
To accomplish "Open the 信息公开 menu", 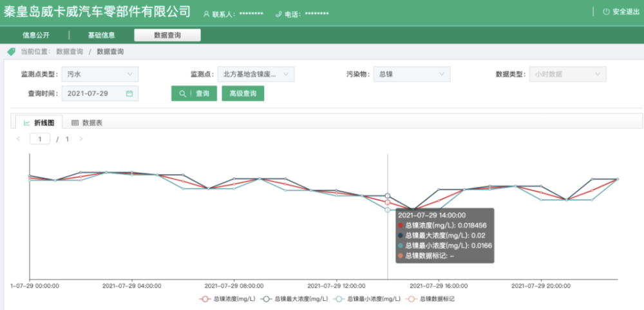I will click(35, 35).
